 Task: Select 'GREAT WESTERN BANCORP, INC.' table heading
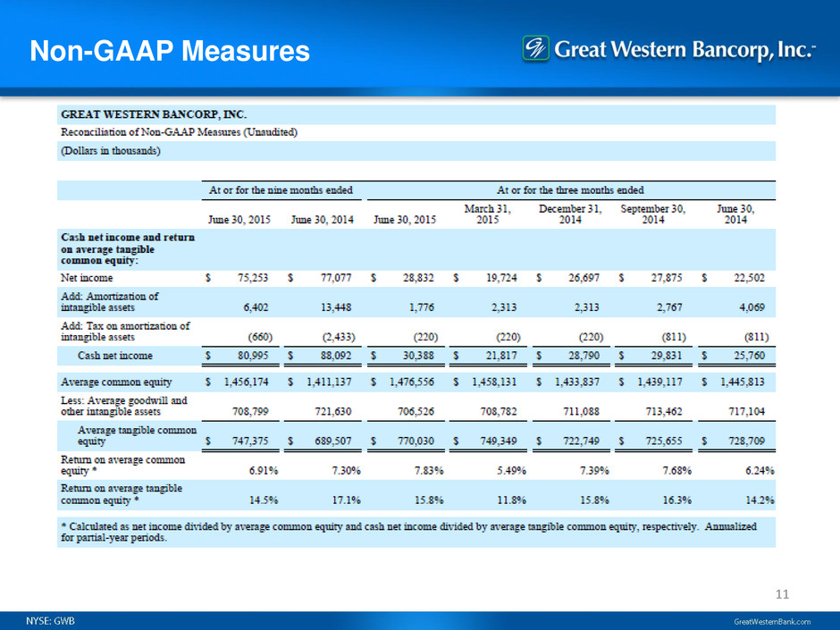(x=154, y=114)
